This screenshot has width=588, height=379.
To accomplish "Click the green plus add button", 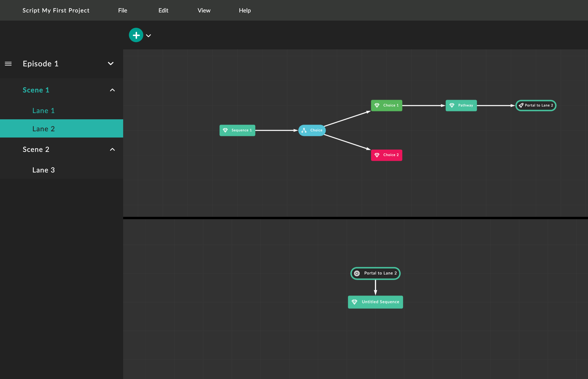I will (136, 35).
